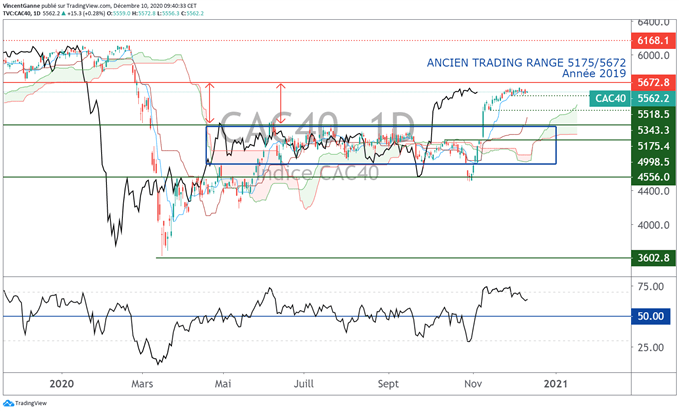This screenshot has height=411, width=679.
Task: Click the 5175.4 price level label
Action: (x=653, y=146)
